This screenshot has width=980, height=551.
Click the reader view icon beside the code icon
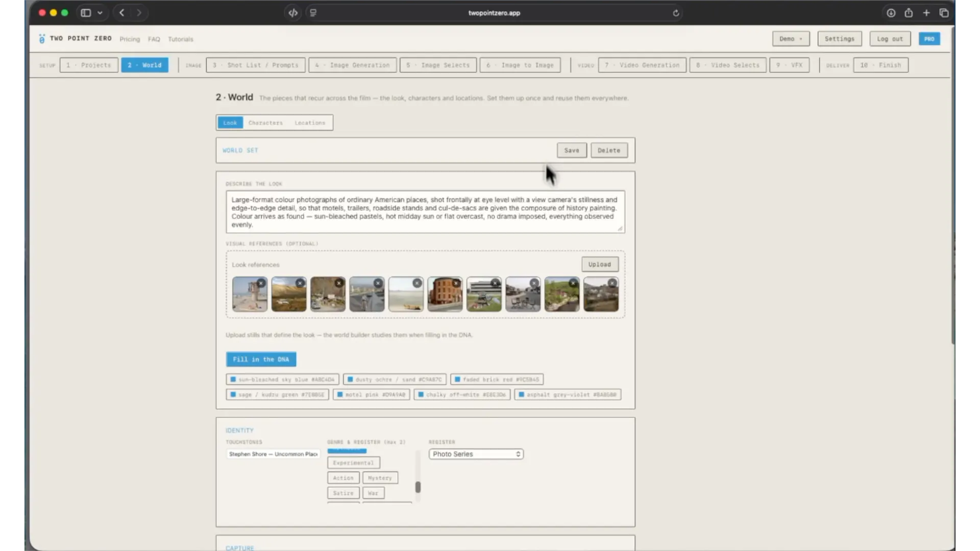(313, 13)
